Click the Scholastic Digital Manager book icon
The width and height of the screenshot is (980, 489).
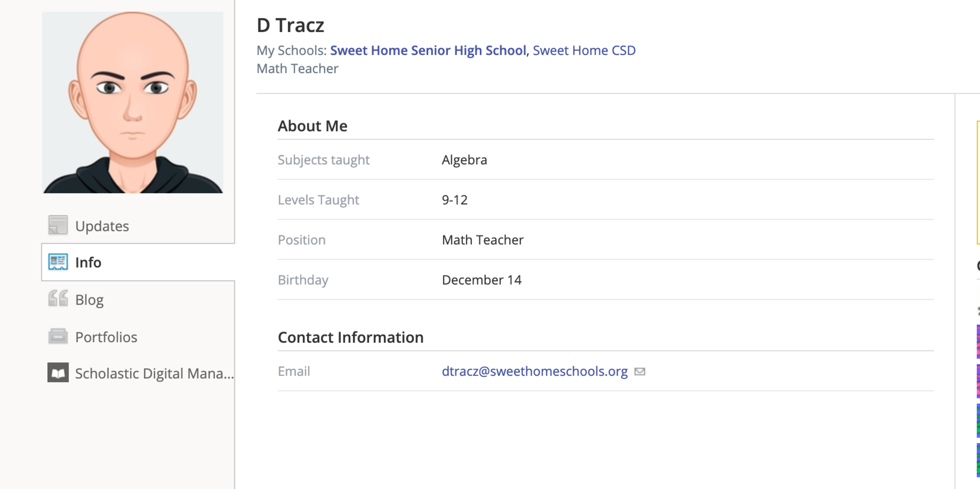click(x=58, y=373)
